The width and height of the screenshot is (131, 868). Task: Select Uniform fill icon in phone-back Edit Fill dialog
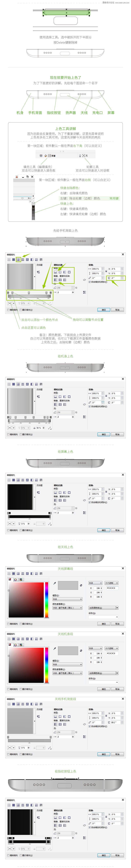13,260
